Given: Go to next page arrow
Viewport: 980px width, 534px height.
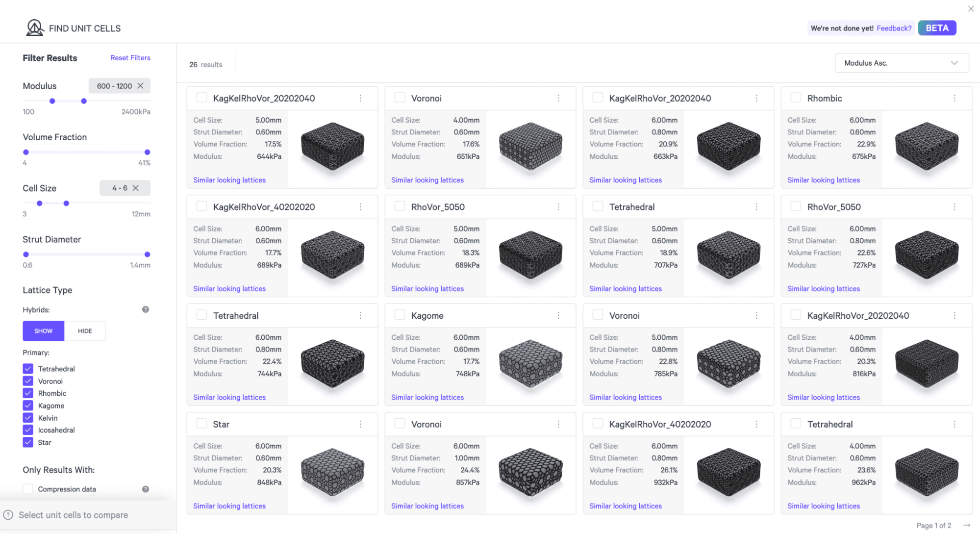Looking at the screenshot, I should pos(966,525).
